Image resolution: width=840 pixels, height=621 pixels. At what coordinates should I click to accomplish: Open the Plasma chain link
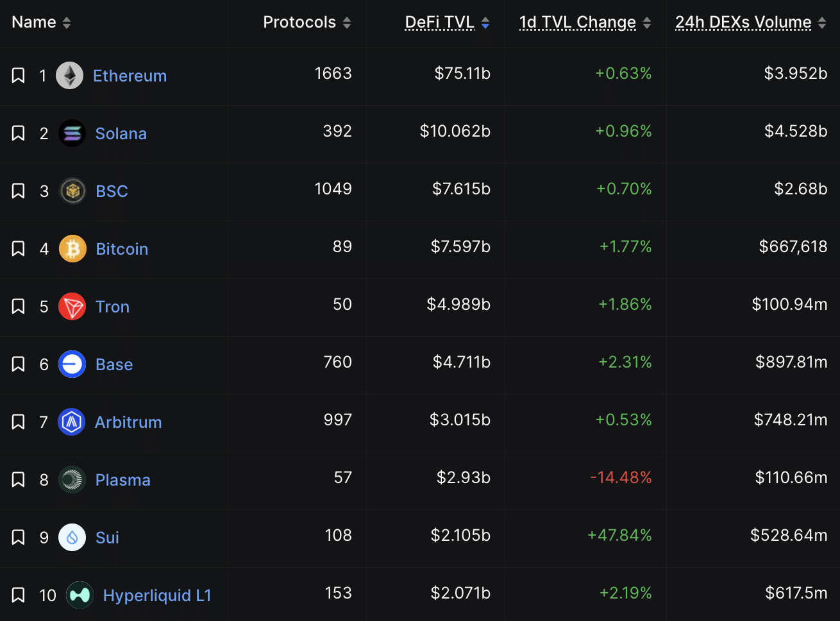[x=122, y=480]
